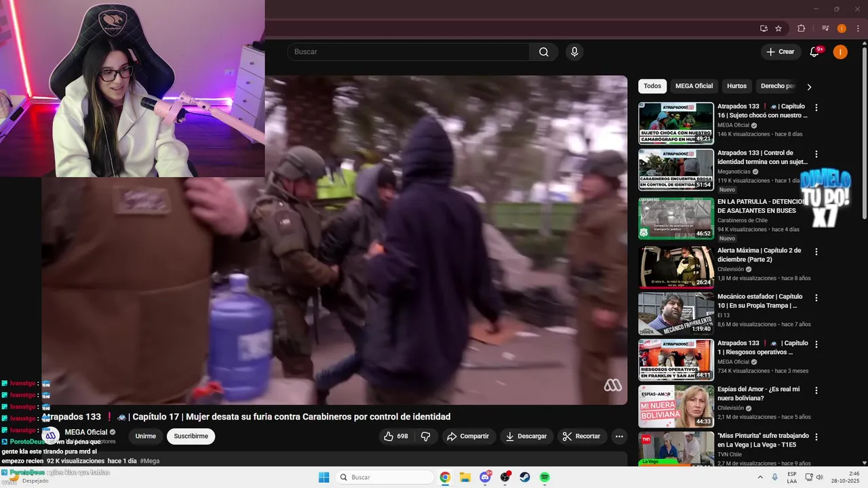Open the MEGA Oficial channel name link

click(86, 432)
